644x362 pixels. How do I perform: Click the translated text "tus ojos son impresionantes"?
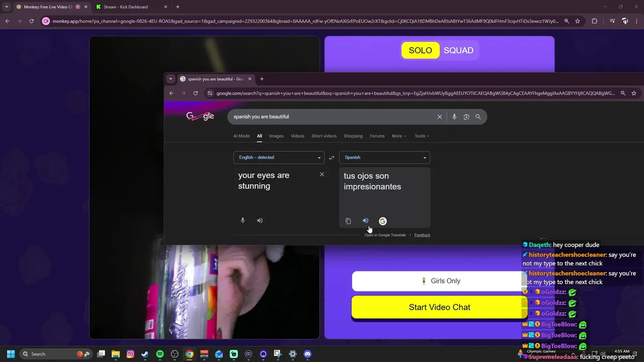372,181
